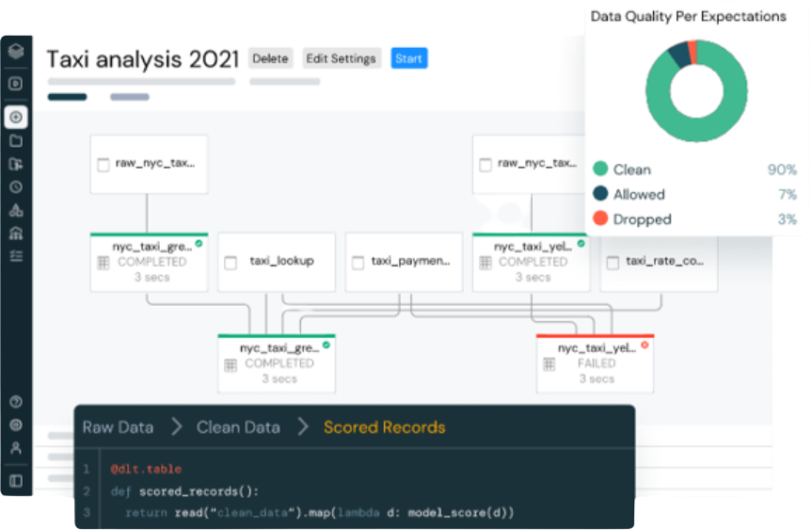
Task: Click table icon on upper nyc_taxi_yel COMPLETED node
Action: click(x=486, y=263)
